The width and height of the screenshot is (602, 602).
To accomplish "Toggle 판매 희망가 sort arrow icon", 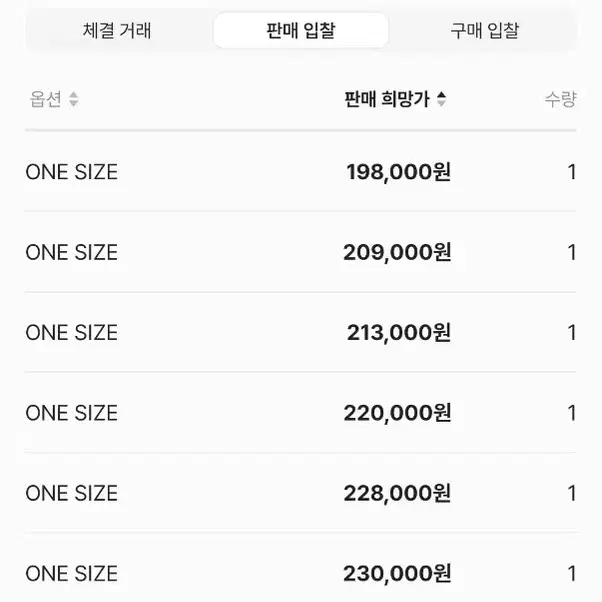I will tap(442, 99).
